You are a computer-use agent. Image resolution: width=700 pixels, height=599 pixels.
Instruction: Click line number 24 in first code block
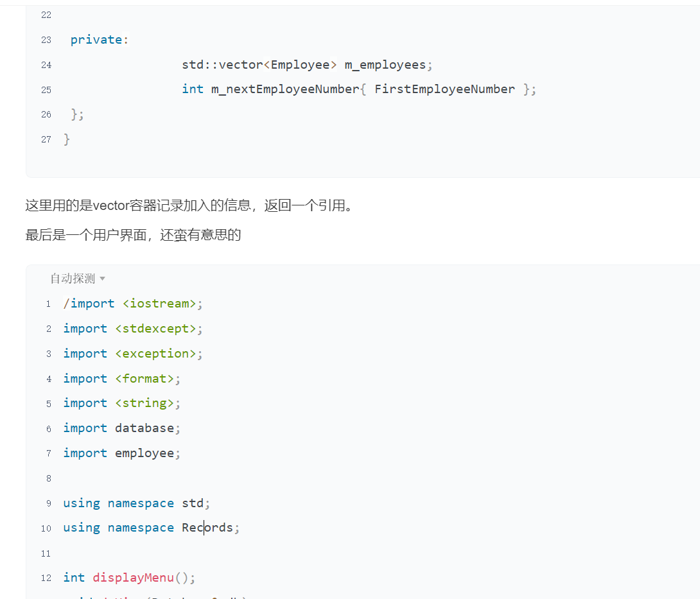tap(46, 65)
